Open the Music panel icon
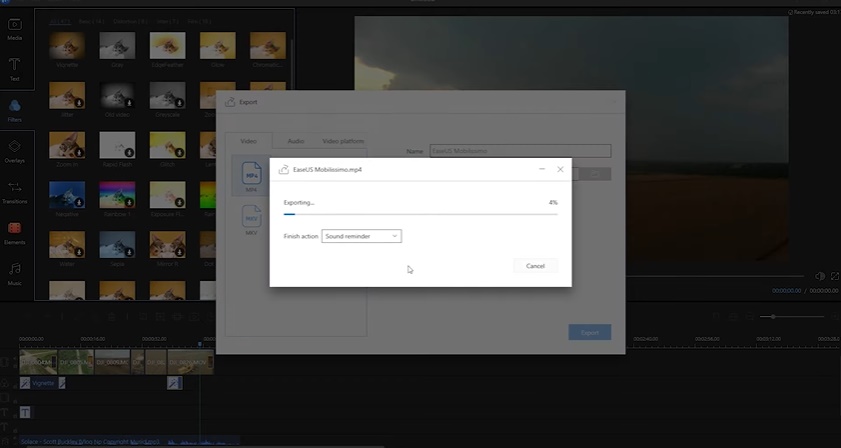 point(15,273)
